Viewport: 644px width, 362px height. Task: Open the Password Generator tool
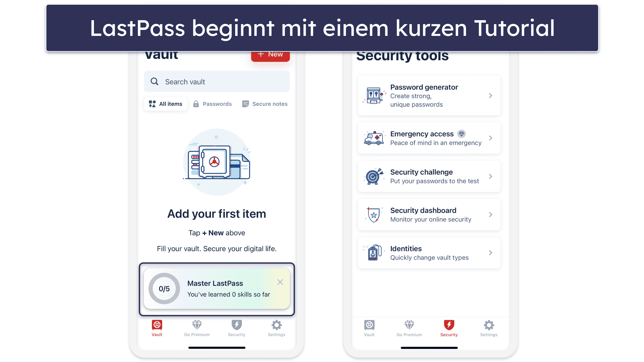(428, 95)
